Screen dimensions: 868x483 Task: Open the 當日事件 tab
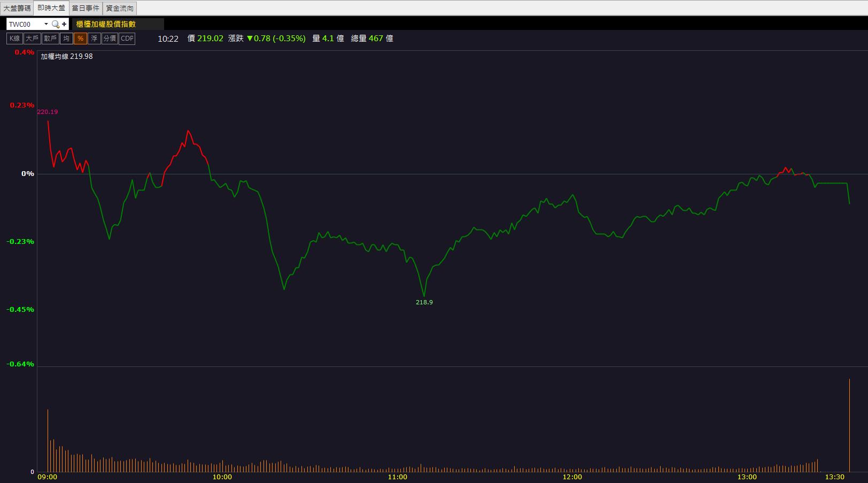tap(86, 8)
